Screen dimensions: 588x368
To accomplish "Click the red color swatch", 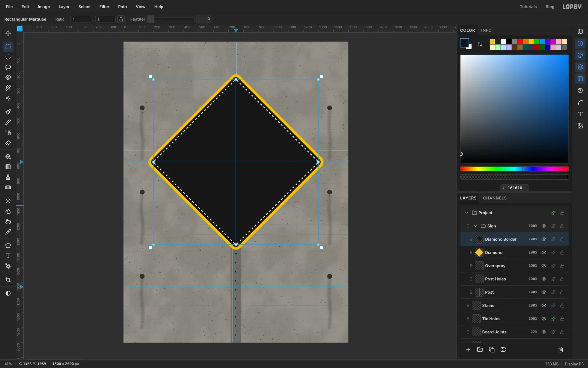I will 520,42.
